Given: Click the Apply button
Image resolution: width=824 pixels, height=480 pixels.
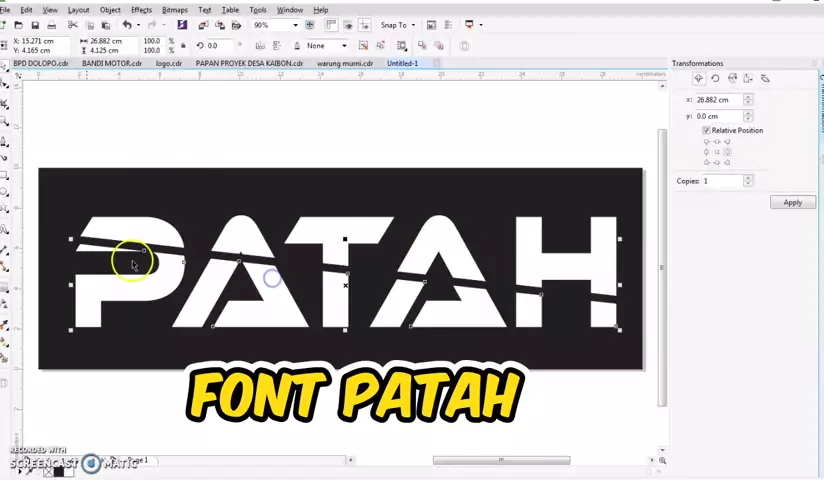Looking at the screenshot, I should [792, 202].
